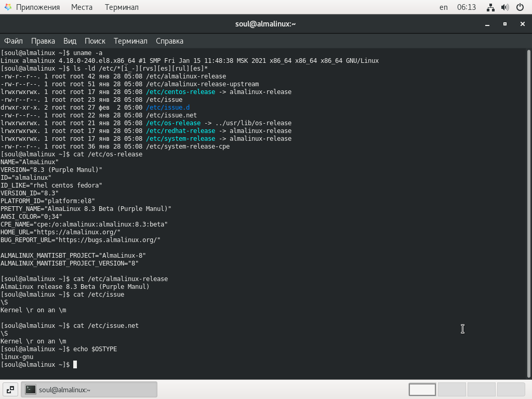Click AlmaLinux release 8.3 Beta output line

(x=75, y=287)
